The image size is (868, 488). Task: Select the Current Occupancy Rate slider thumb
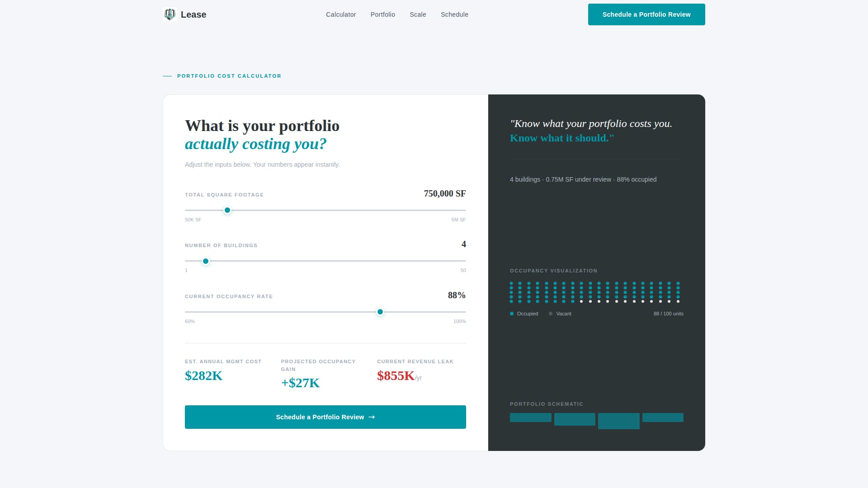(x=380, y=312)
